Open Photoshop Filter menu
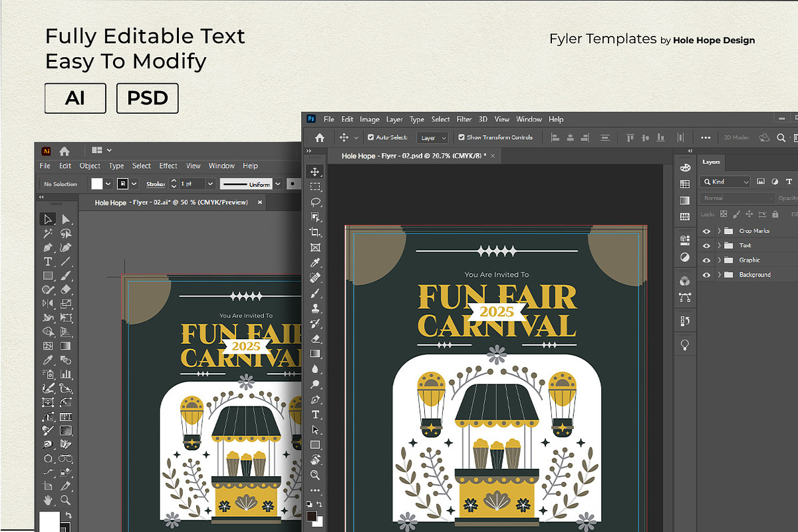This screenshot has width=798, height=532. click(464, 119)
